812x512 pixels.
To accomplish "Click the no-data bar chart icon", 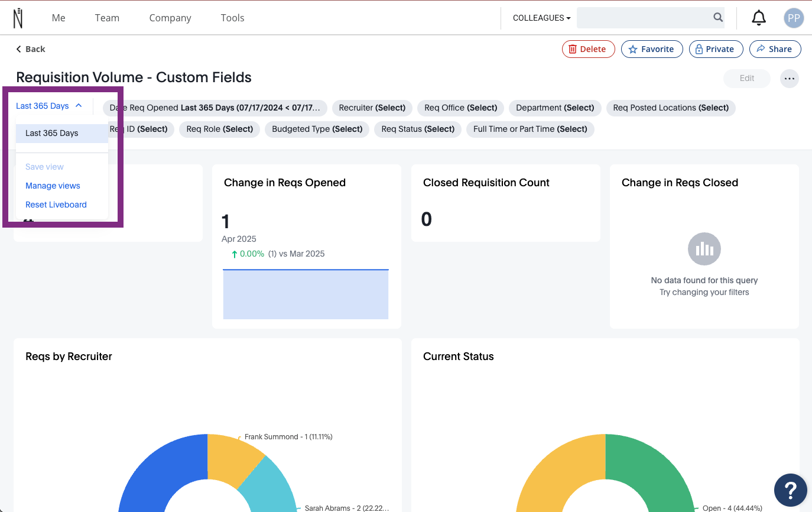I will click(x=704, y=249).
